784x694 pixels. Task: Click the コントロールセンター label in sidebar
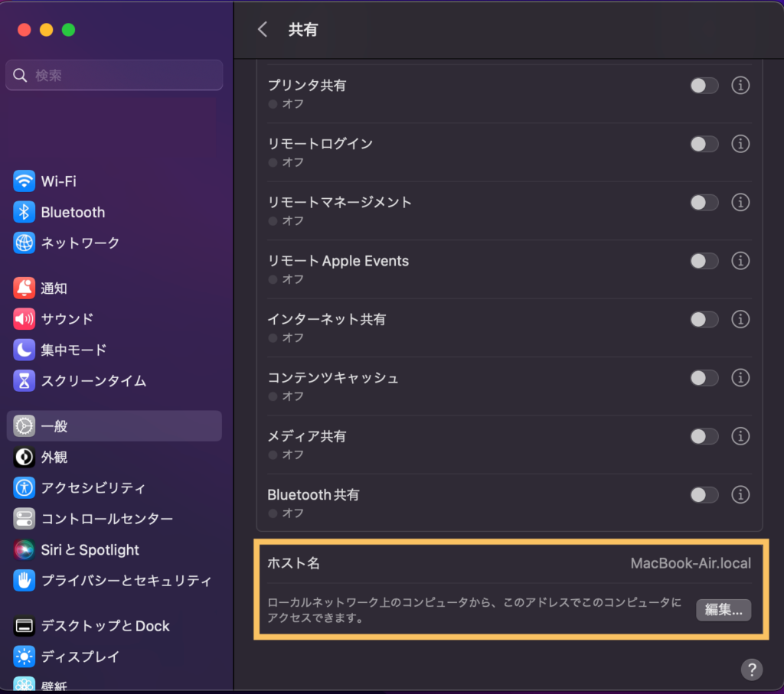click(x=107, y=519)
